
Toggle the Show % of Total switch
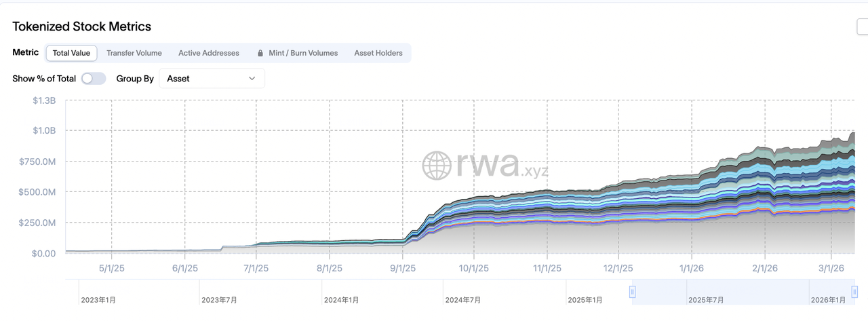tap(94, 79)
